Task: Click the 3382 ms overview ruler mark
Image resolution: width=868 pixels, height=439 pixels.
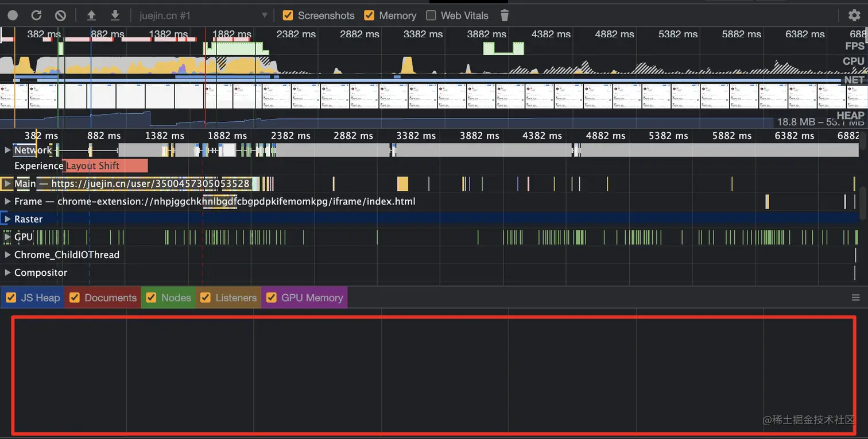Action: coord(423,34)
